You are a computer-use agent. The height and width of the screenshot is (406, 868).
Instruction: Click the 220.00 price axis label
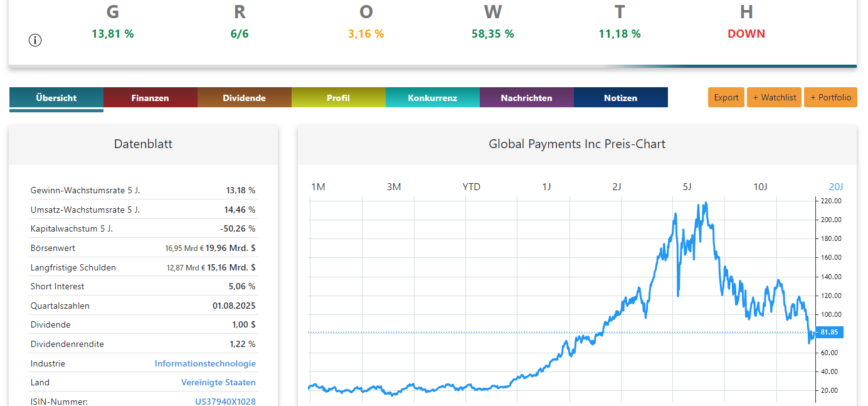coord(831,201)
